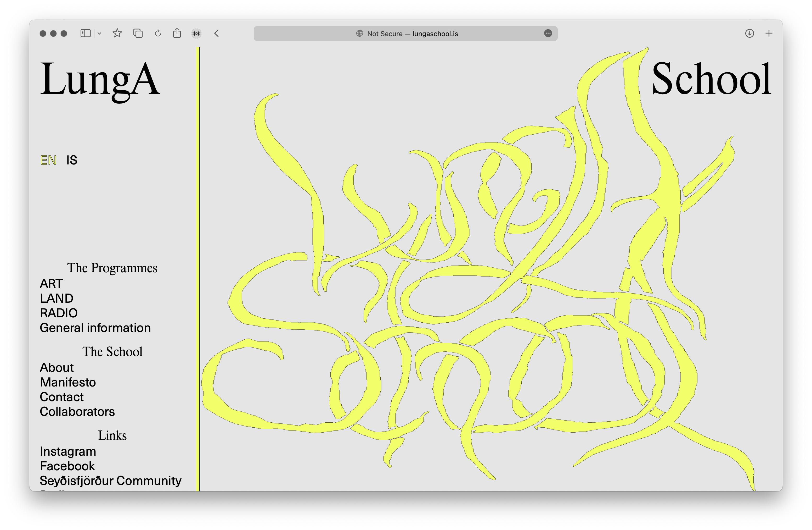This screenshot has width=812, height=530.
Task: Click the General information link
Action: (95, 328)
